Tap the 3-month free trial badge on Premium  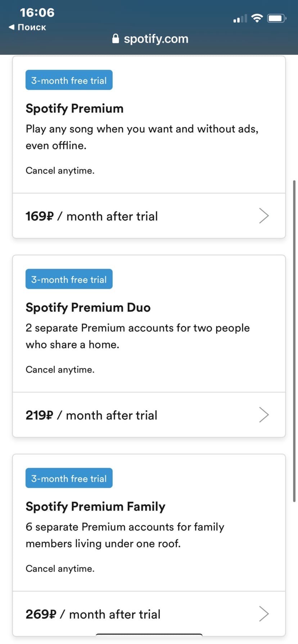(x=69, y=80)
